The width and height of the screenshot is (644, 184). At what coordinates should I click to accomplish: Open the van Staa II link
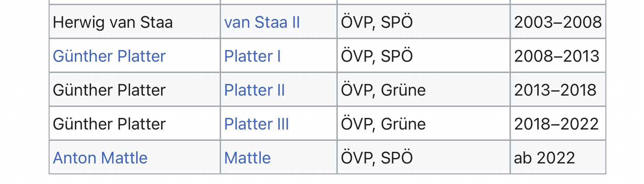pyautogui.click(x=262, y=23)
